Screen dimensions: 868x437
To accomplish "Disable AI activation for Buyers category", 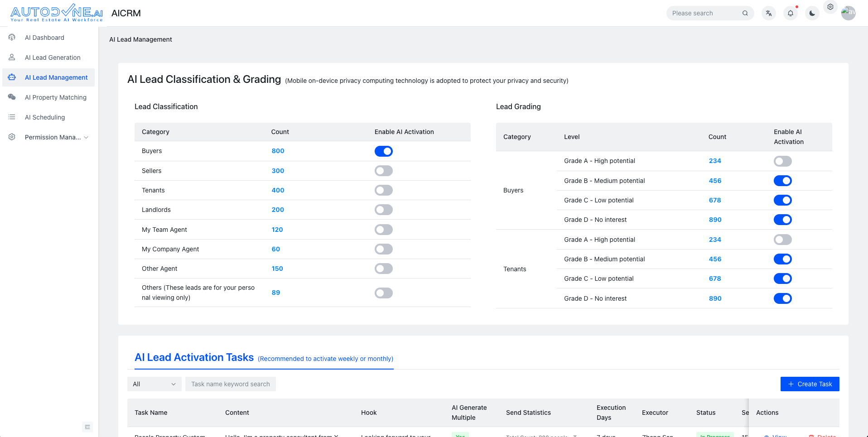I will (383, 151).
